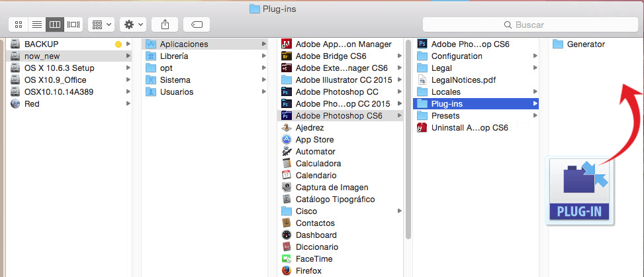644x277 pixels.
Task: Select the Adobe Photoshop CS6 app file icon
Action: point(422,44)
